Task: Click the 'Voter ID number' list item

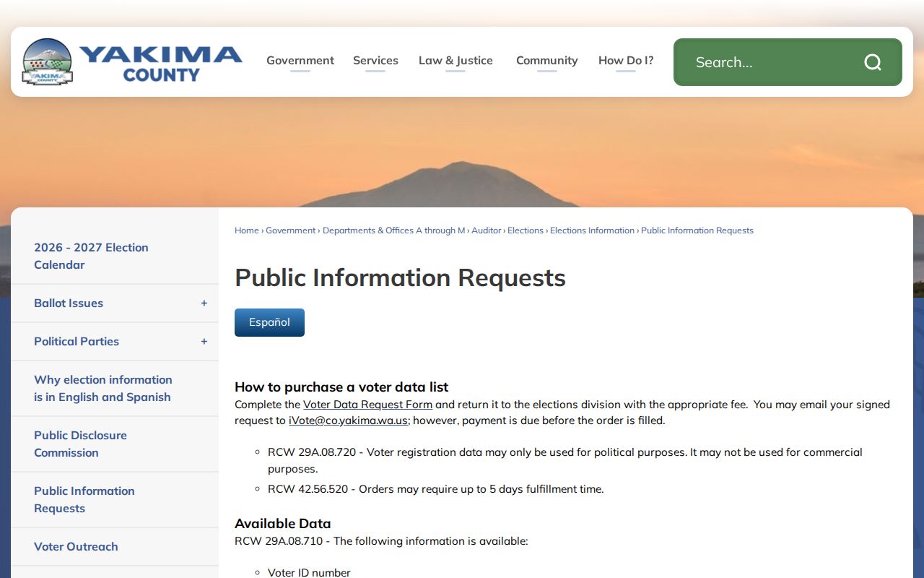Action: click(309, 572)
